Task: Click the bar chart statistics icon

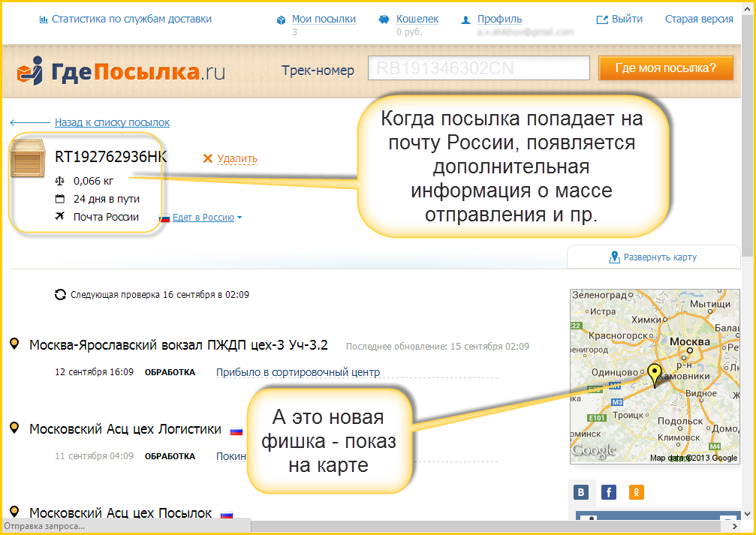Action: tap(44, 20)
